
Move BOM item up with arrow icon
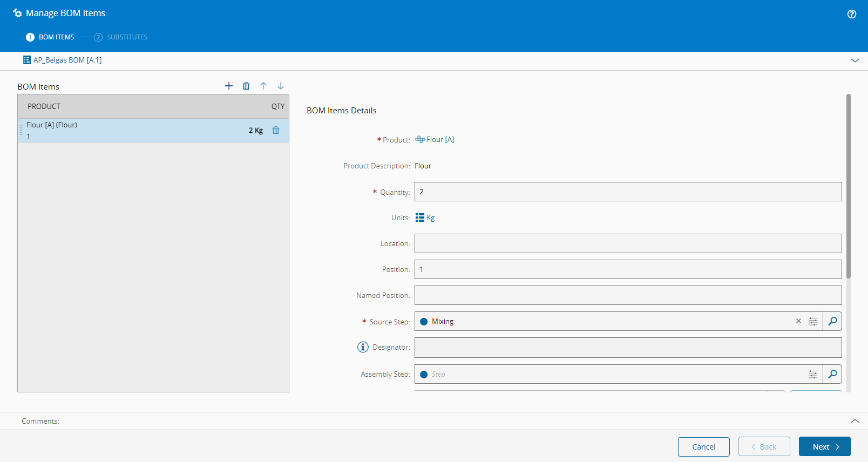point(263,86)
